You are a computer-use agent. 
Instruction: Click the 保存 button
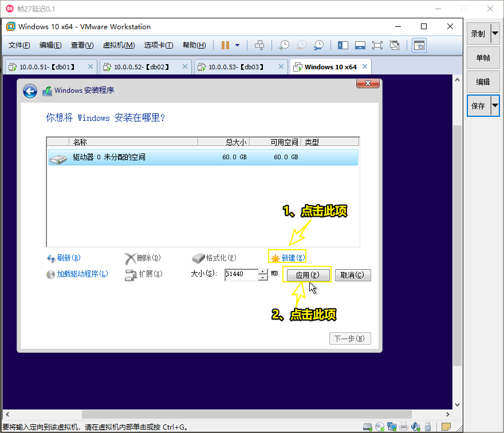pos(478,106)
